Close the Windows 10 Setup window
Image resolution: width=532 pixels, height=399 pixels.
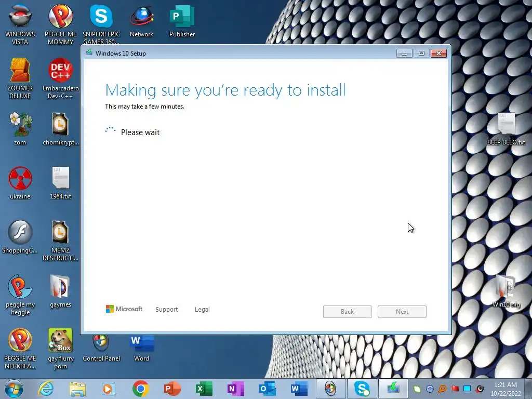[x=438, y=54]
